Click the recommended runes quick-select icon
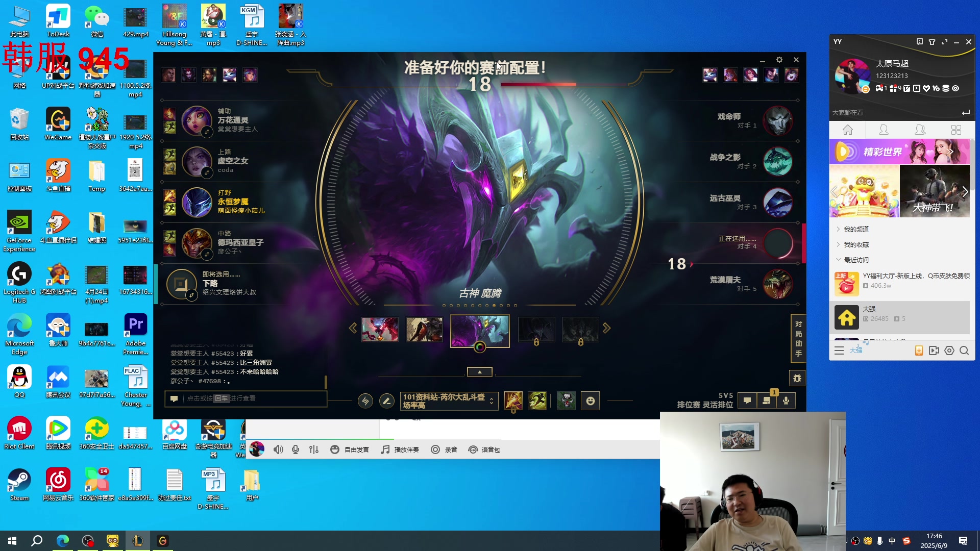The width and height of the screenshot is (980, 551). pyautogui.click(x=365, y=401)
